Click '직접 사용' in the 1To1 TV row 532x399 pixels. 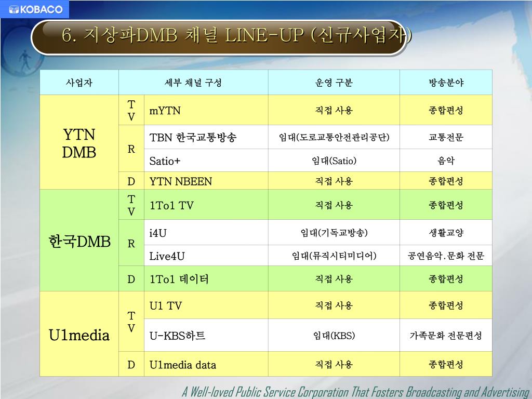334,205
